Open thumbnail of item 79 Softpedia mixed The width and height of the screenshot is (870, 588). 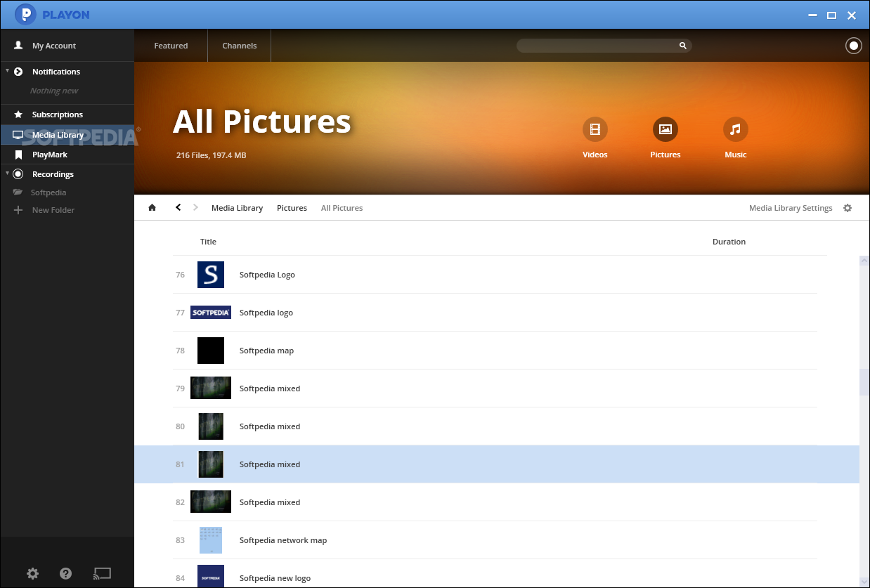click(211, 388)
